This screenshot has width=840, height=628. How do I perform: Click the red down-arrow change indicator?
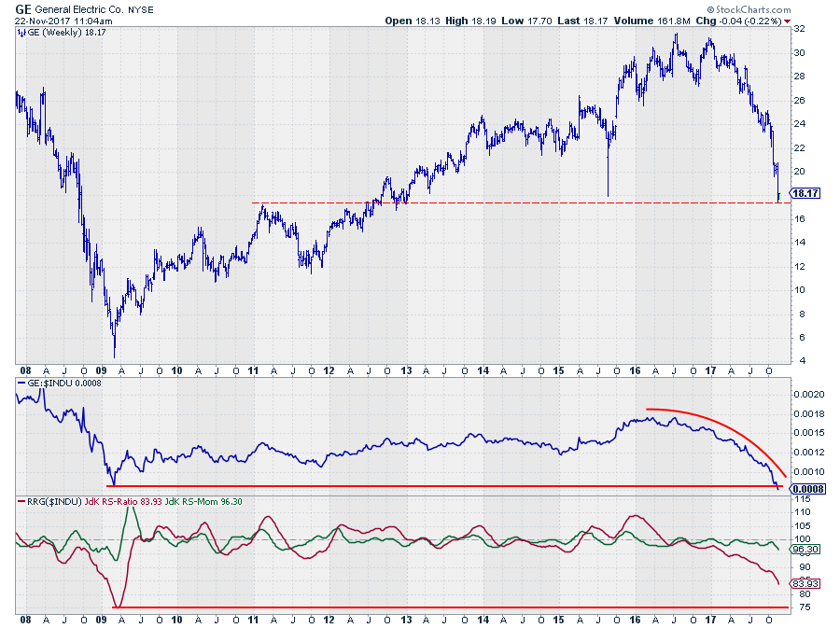(x=787, y=21)
